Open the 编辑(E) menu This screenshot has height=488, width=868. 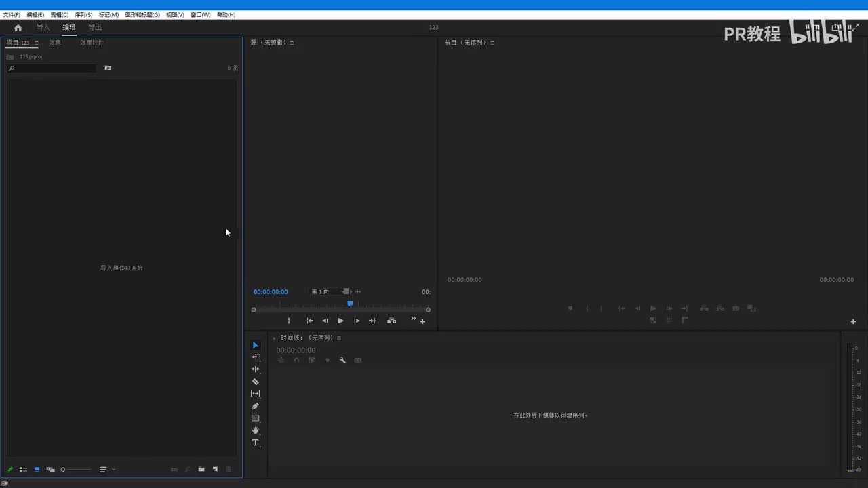[35, 15]
